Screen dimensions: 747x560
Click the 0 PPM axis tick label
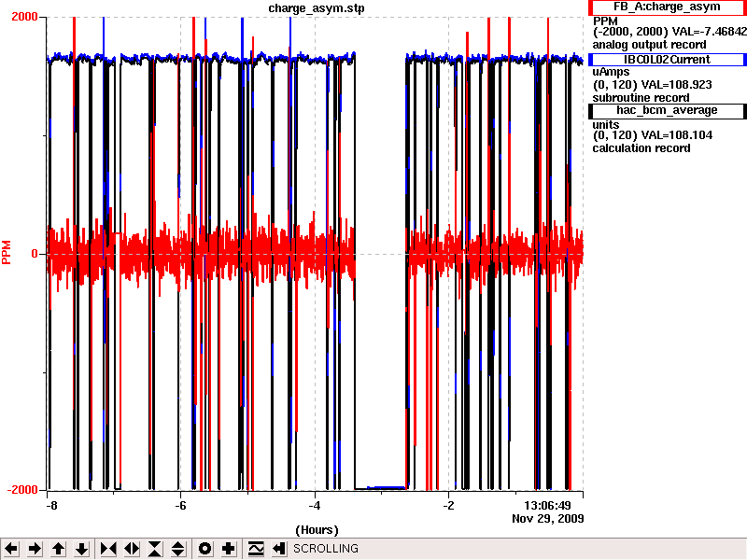[x=35, y=254]
